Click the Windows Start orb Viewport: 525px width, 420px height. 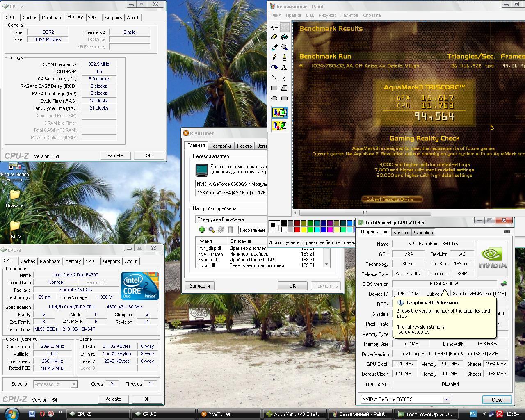coord(11,414)
